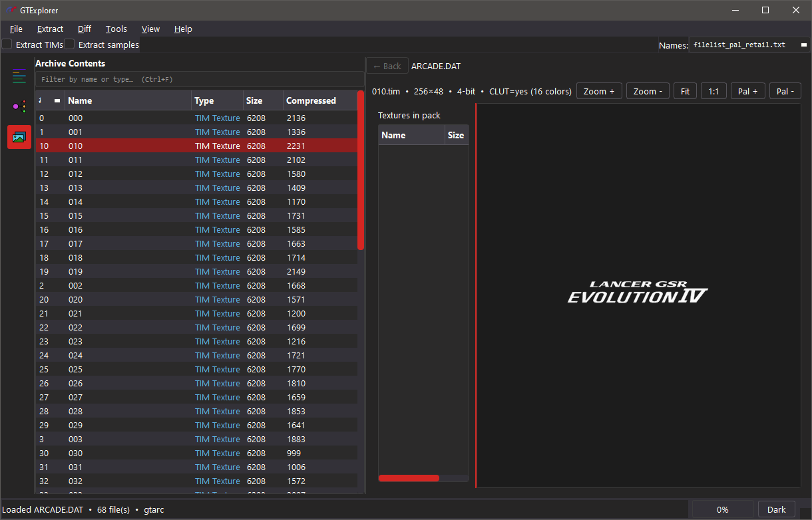Click the archive list vertical scrollbar
This screenshot has height=520, width=812.
pyautogui.click(x=361, y=170)
